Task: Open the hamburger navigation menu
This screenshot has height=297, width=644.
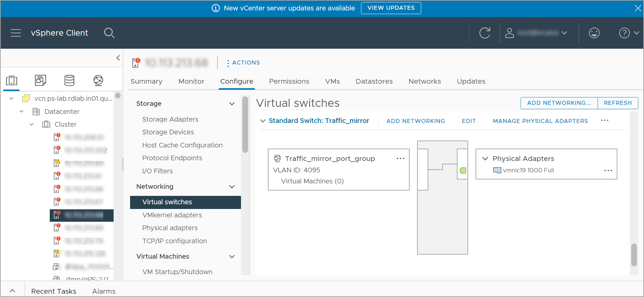Action: [x=16, y=33]
